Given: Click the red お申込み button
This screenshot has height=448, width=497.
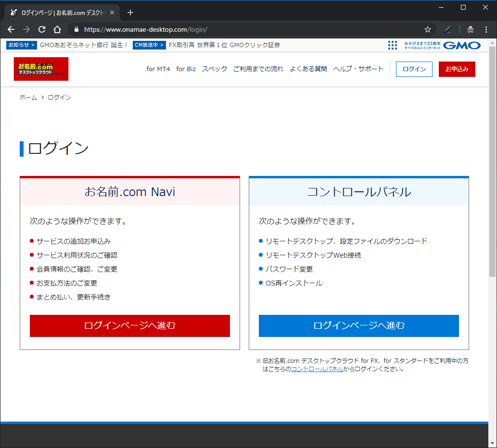Looking at the screenshot, I should tap(457, 69).
